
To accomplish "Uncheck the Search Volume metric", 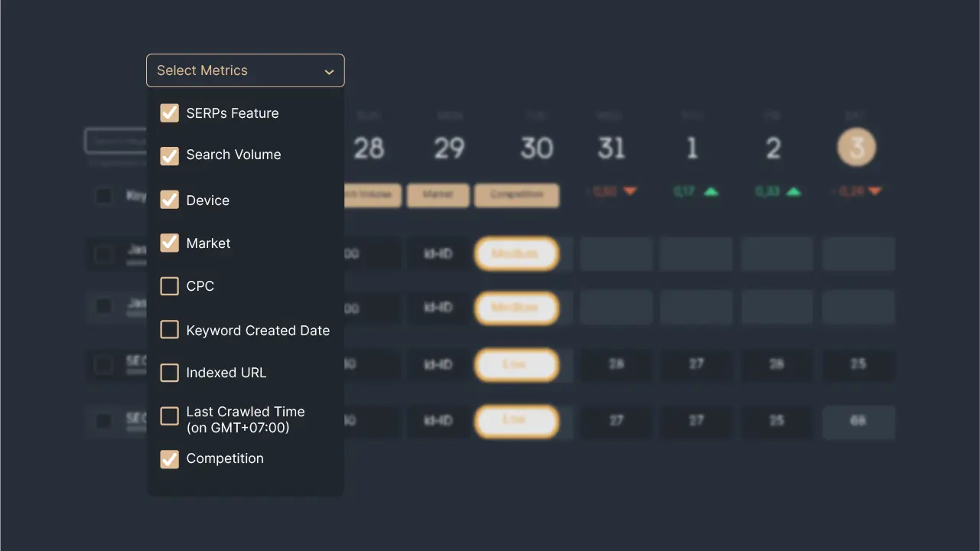I will (x=169, y=155).
